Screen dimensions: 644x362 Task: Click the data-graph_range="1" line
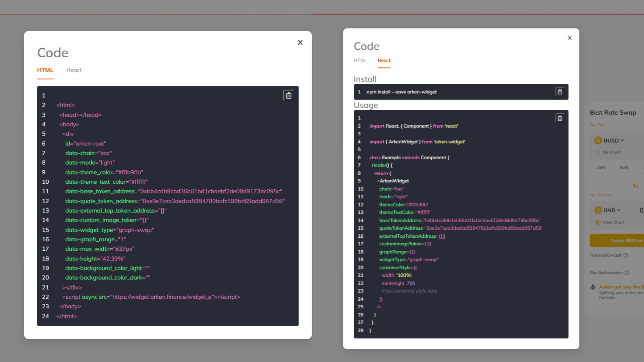click(x=96, y=239)
